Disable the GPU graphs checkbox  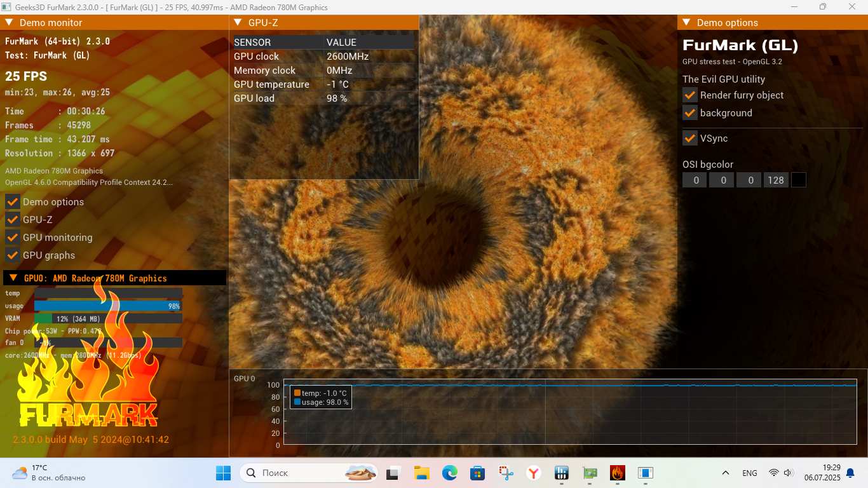[x=13, y=255]
